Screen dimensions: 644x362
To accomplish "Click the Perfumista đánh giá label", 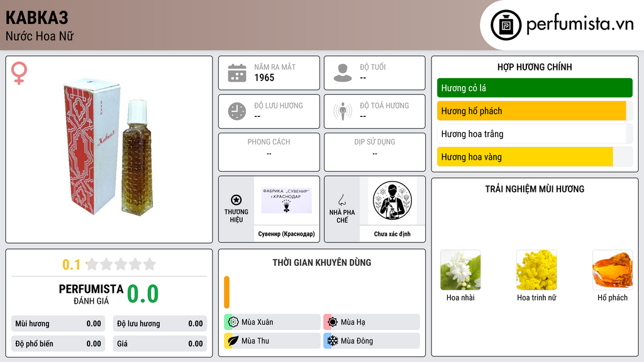I will click(x=91, y=295).
